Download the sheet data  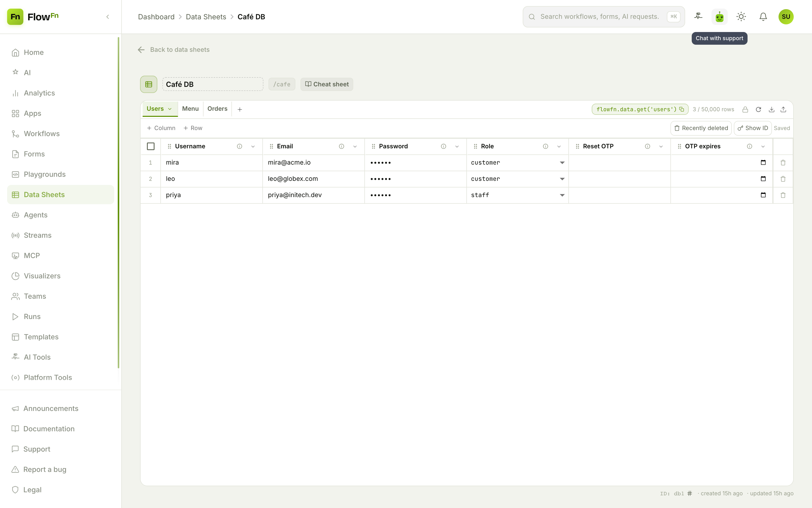pos(772,109)
